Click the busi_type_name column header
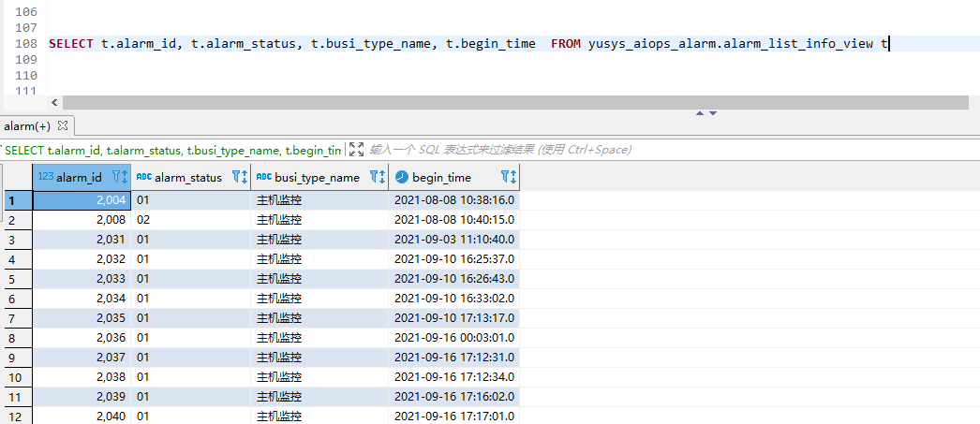The width and height of the screenshot is (980, 424). (319, 177)
